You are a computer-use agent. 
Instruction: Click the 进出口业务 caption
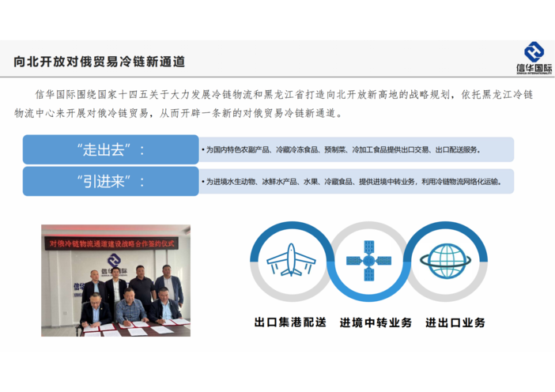(455, 322)
